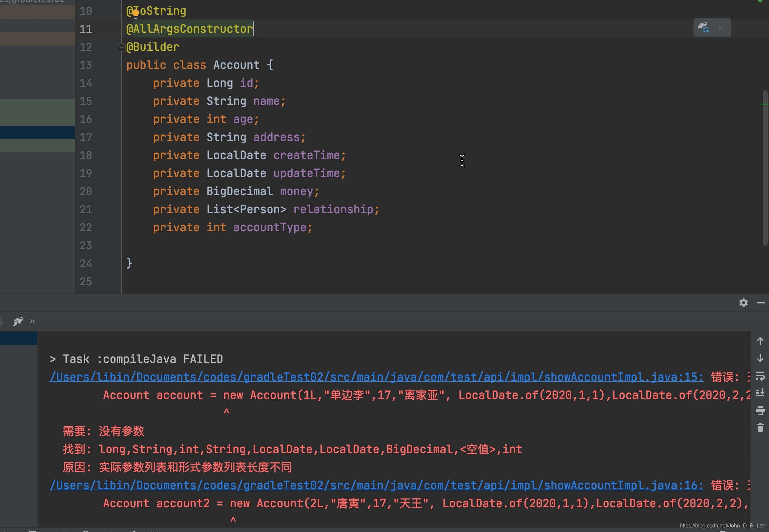The width and height of the screenshot is (769, 532).
Task: Click the Gradle elephant icon in build toolbar
Action: click(18, 321)
